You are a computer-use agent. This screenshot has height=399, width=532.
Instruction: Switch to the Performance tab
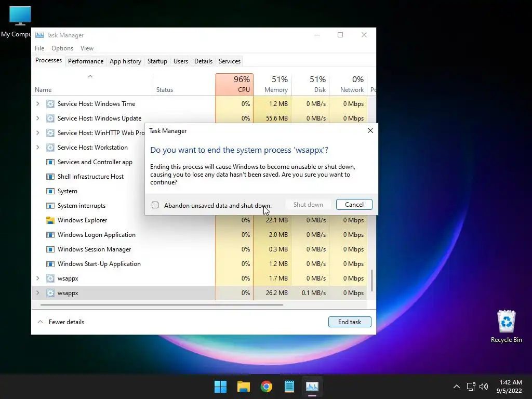coord(86,61)
